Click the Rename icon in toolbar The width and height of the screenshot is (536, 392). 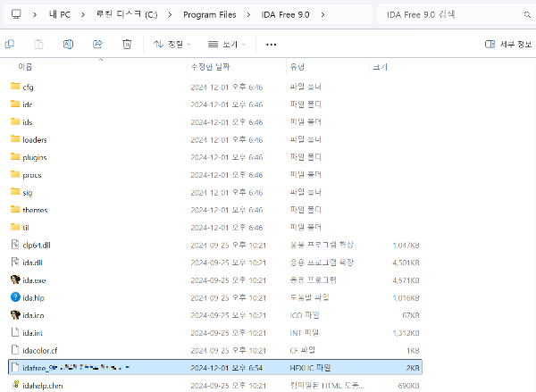pyautogui.click(x=68, y=44)
